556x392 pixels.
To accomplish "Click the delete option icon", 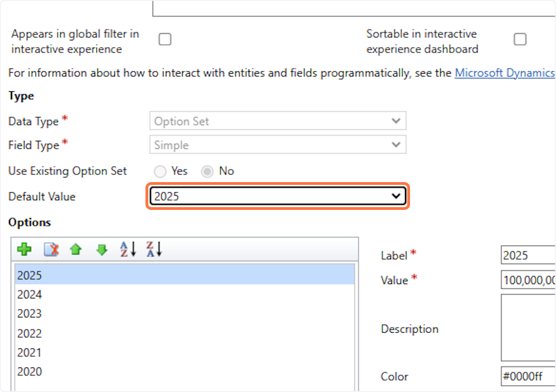I will pos(51,250).
